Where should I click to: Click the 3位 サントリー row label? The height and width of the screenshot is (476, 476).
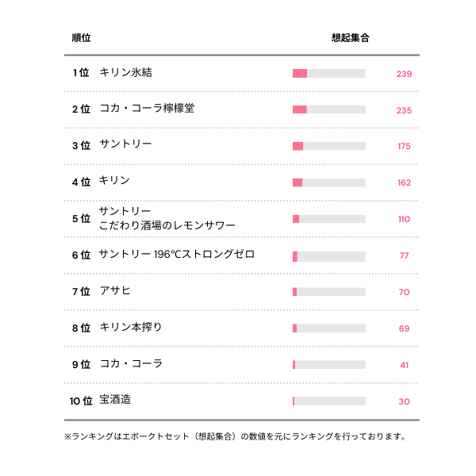click(125, 144)
